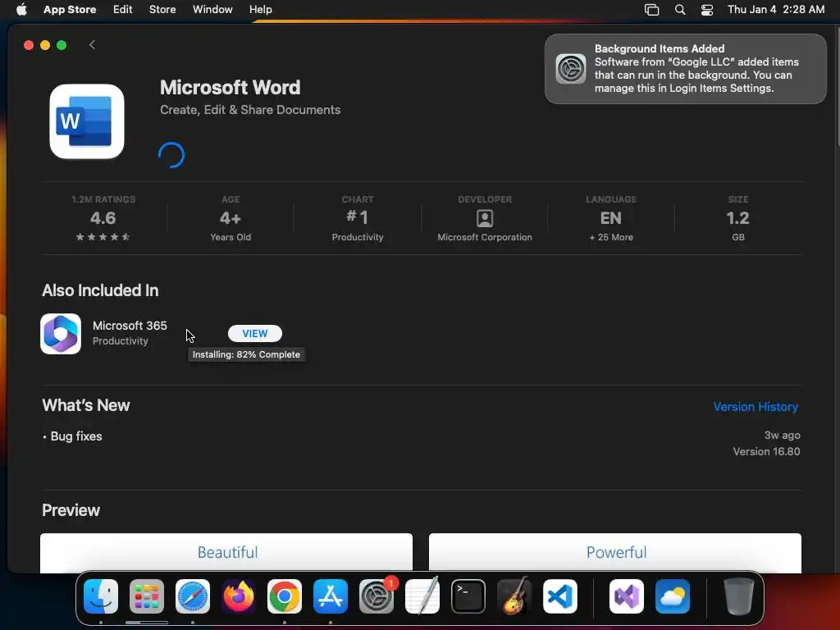Open the Window menu

click(x=212, y=10)
